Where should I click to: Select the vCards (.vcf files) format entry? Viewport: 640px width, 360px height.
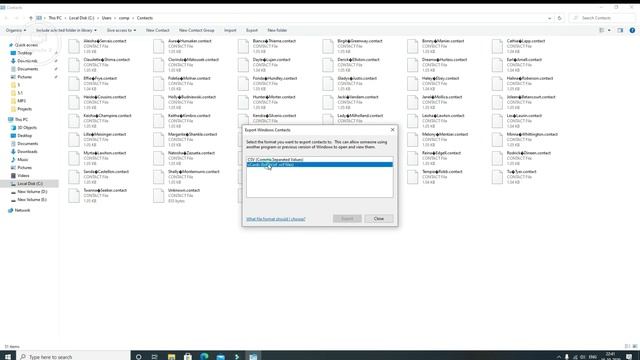click(x=320, y=164)
